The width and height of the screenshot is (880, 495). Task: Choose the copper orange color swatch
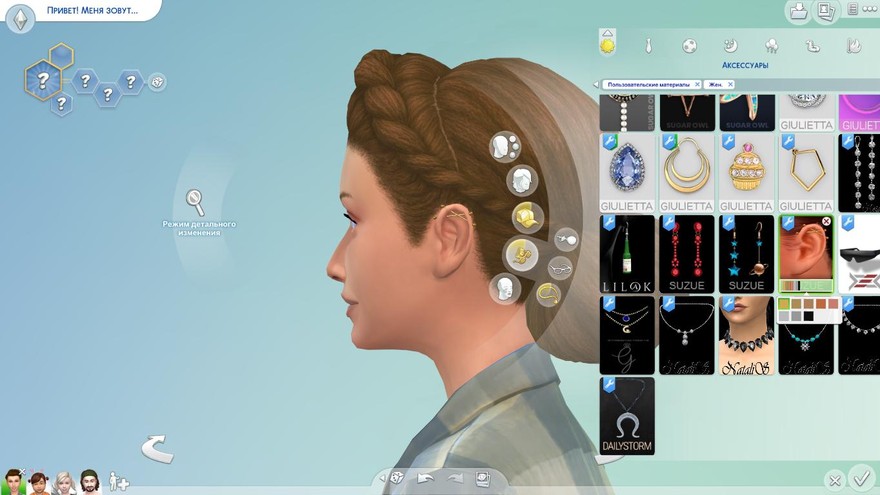coord(821,304)
